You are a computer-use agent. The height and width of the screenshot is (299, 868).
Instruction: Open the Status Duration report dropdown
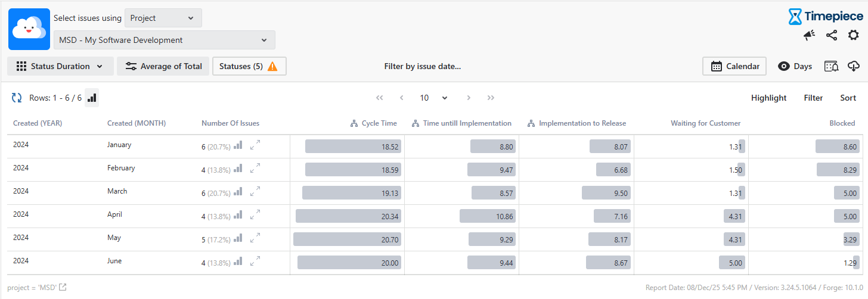click(x=60, y=66)
